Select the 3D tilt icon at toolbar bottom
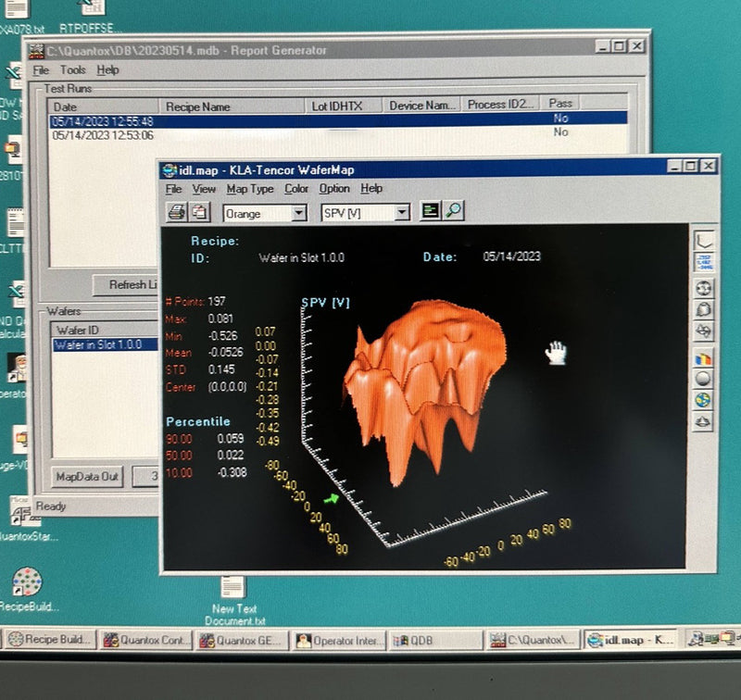 coord(703,419)
